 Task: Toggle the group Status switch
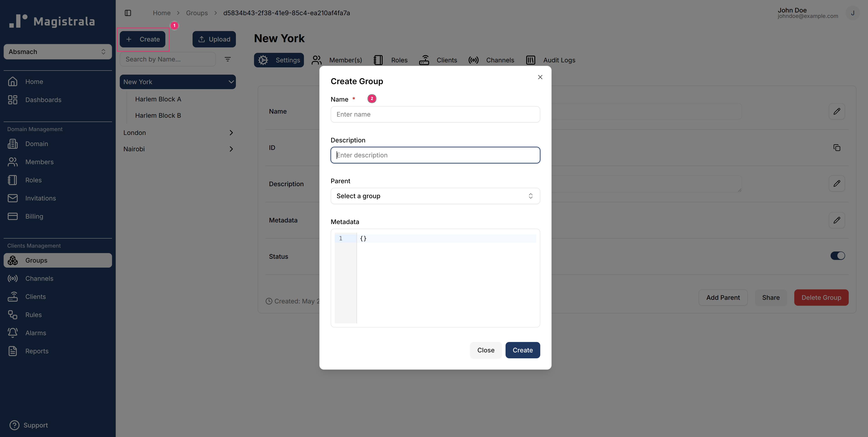pos(838,256)
